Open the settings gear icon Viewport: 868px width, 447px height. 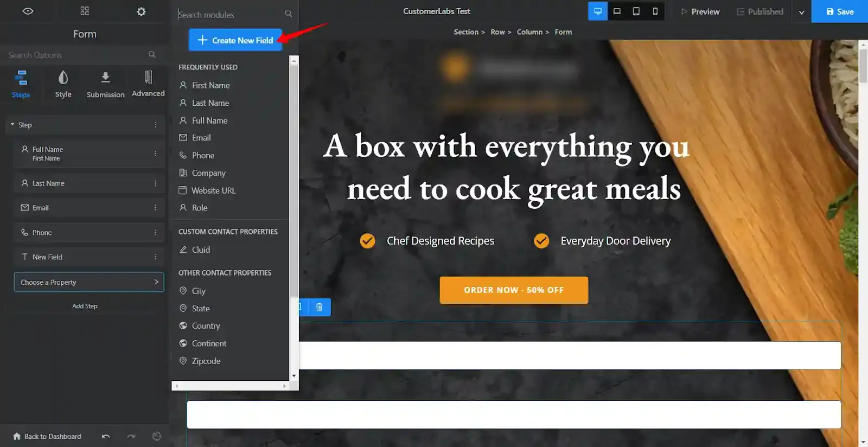141,11
